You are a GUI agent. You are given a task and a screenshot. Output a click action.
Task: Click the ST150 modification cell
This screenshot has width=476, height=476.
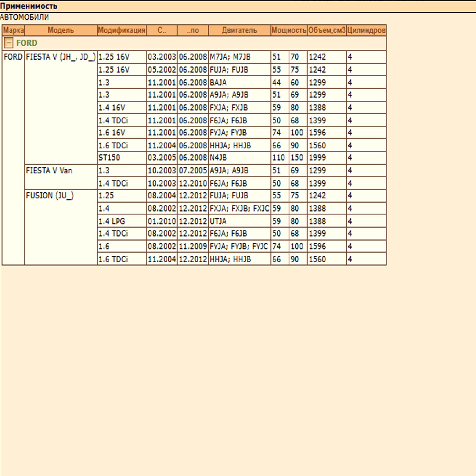[x=109, y=158]
